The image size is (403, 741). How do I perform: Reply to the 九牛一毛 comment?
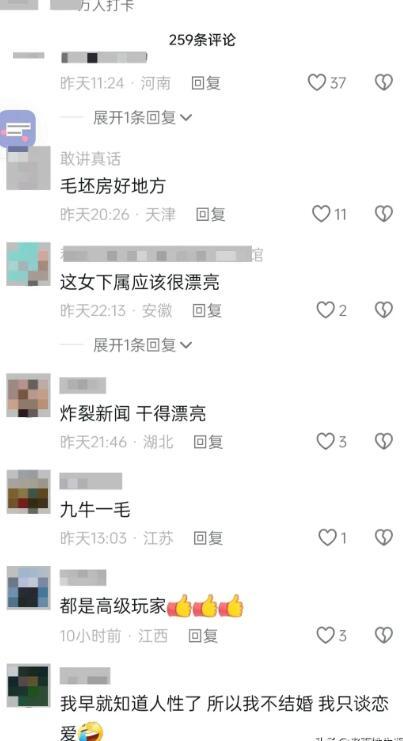208,538
